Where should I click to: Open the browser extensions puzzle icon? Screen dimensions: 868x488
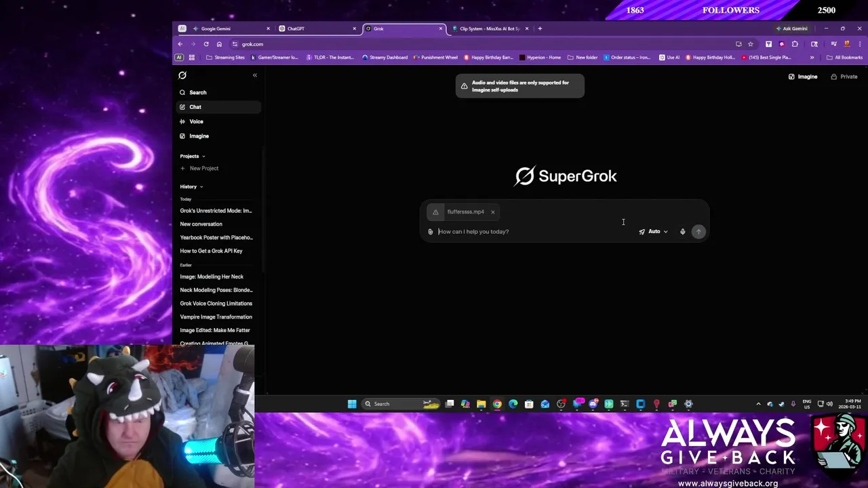[795, 44]
